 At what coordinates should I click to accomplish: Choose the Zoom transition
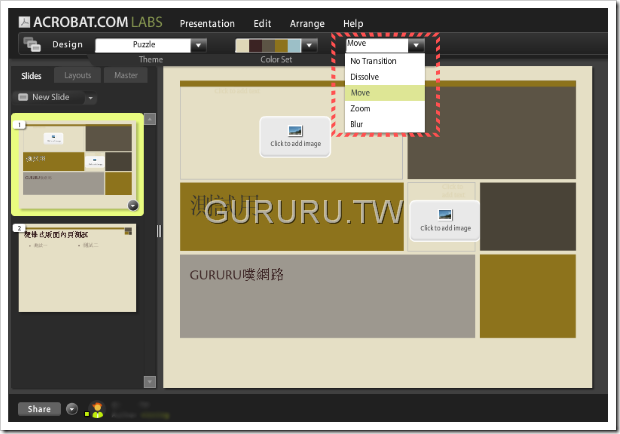(x=385, y=109)
